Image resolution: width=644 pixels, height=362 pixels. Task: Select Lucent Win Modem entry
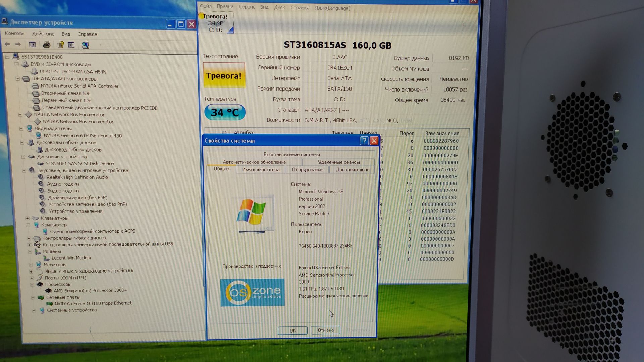[71, 258]
